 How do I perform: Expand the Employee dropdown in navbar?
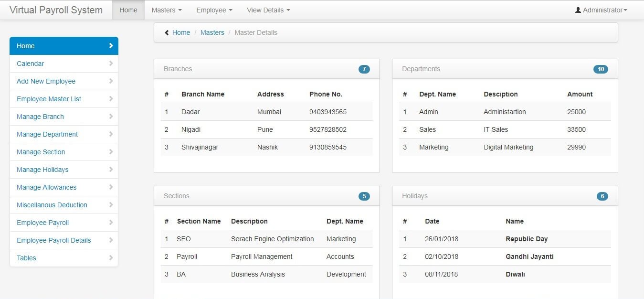214,10
